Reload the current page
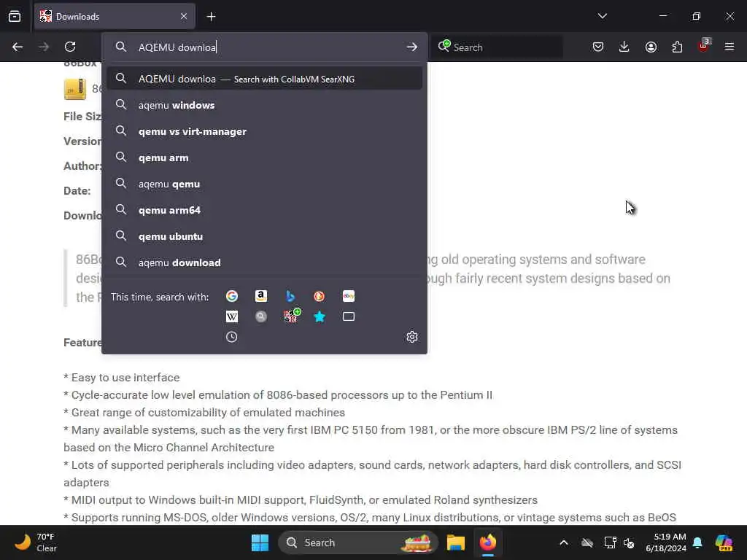Image resolution: width=747 pixels, height=560 pixels. click(70, 47)
